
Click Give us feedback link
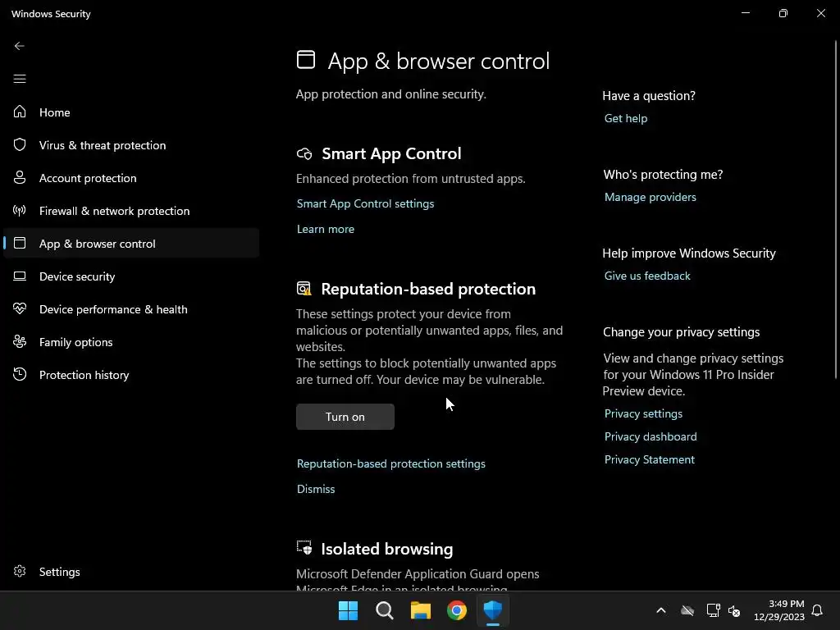pyautogui.click(x=647, y=276)
